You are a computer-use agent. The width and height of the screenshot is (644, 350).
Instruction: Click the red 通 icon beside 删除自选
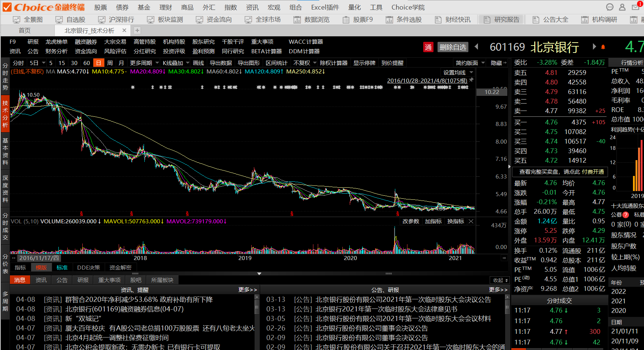coord(428,47)
